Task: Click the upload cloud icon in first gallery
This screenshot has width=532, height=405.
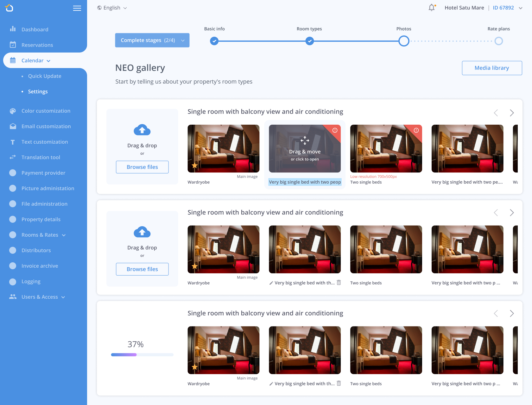Action: 142,130
